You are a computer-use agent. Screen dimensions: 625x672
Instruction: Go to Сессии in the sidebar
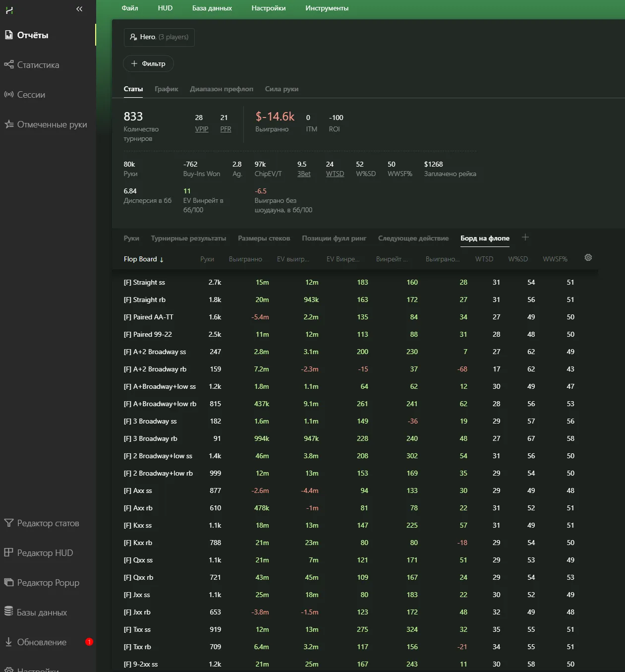[31, 95]
